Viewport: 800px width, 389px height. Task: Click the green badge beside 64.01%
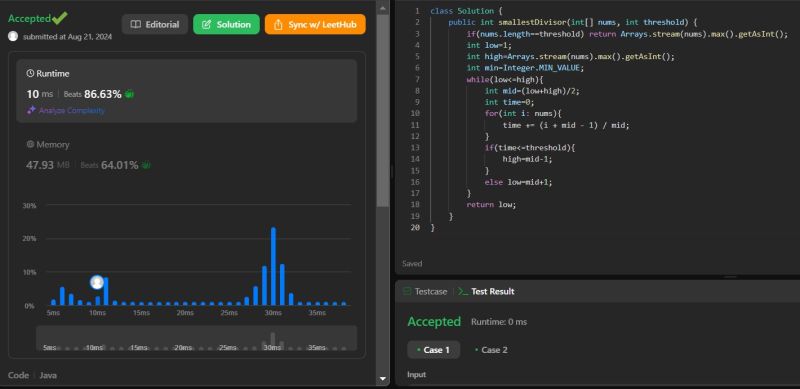click(146, 165)
